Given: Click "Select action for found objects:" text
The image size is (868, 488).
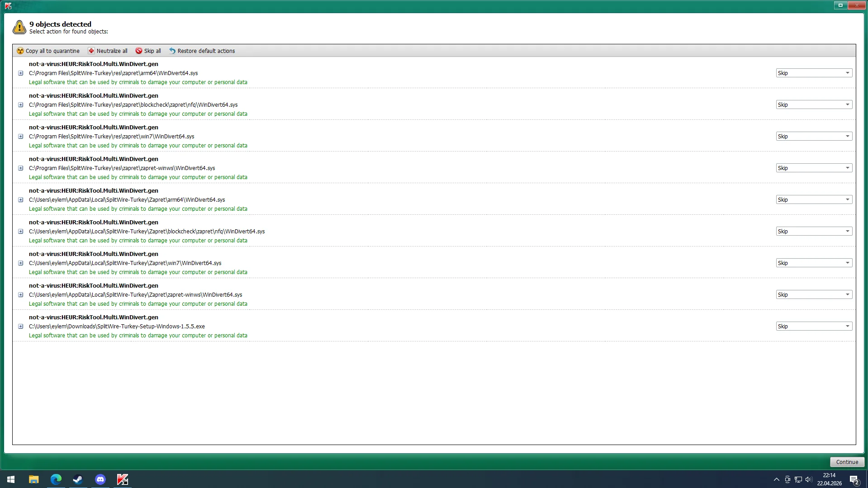Looking at the screenshot, I should click(x=69, y=32).
